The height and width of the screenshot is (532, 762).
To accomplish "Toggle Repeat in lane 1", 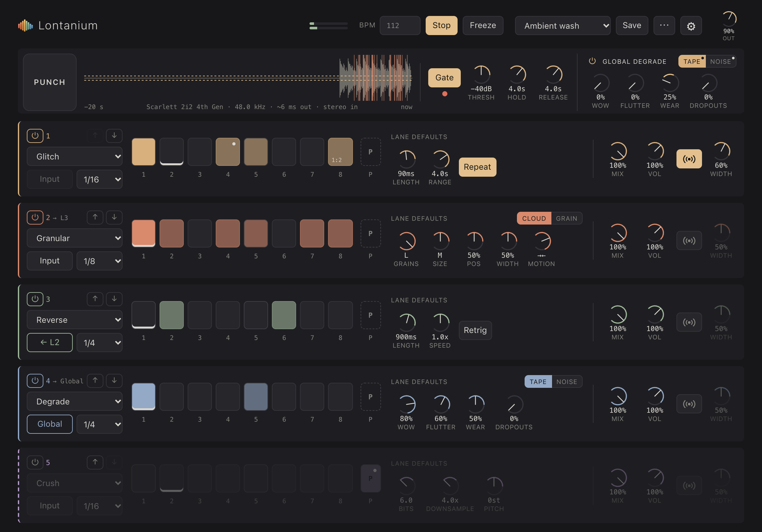I will [x=477, y=167].
